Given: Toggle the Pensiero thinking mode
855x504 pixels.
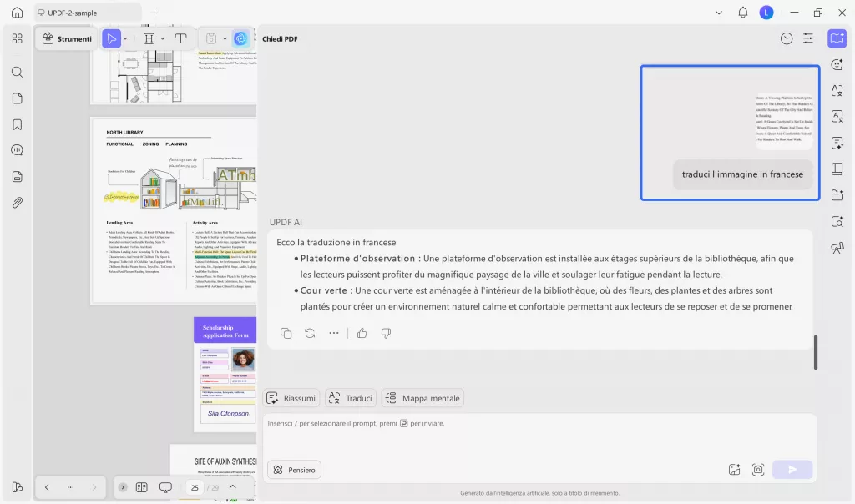Looking at the screenshot, I should coord(294,470).
